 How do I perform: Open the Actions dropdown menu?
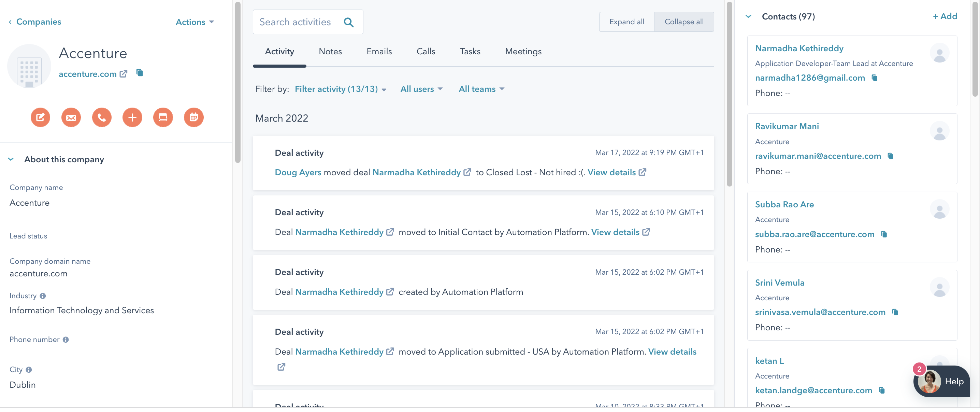(195, 22)
